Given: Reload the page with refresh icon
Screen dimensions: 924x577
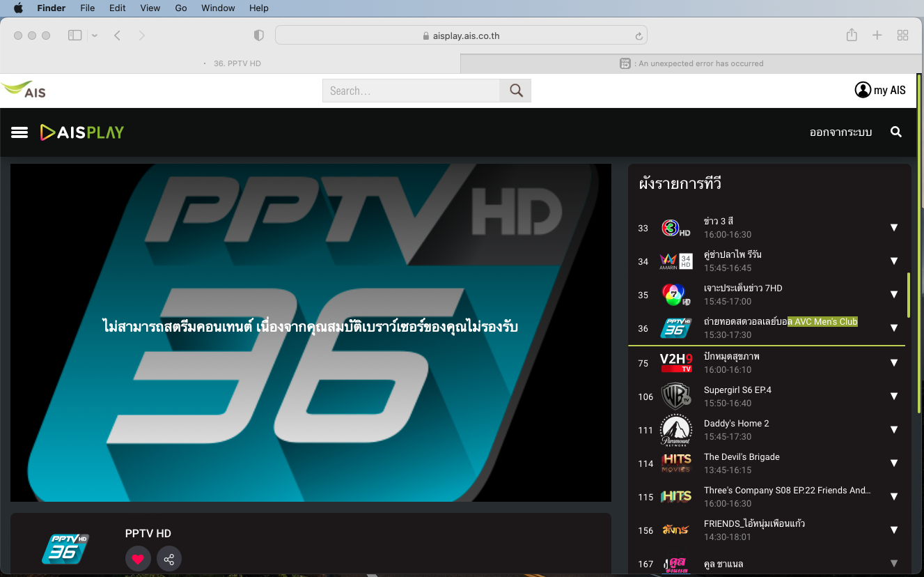Looking at the screenshot, I should click(x=639, y=36).
